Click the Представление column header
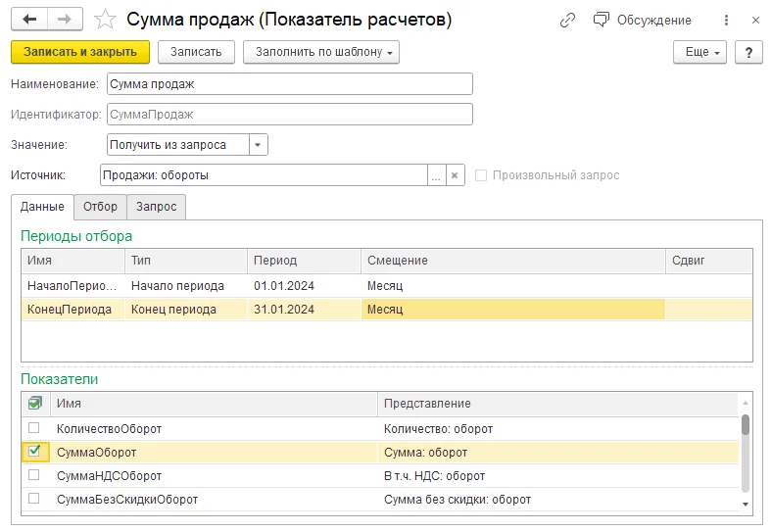The image size is (771, 532). [x=558, y=404]
